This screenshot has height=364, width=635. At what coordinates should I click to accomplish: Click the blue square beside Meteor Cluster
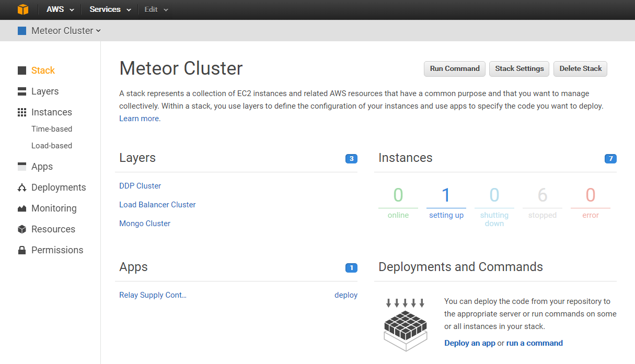[22, 31]
